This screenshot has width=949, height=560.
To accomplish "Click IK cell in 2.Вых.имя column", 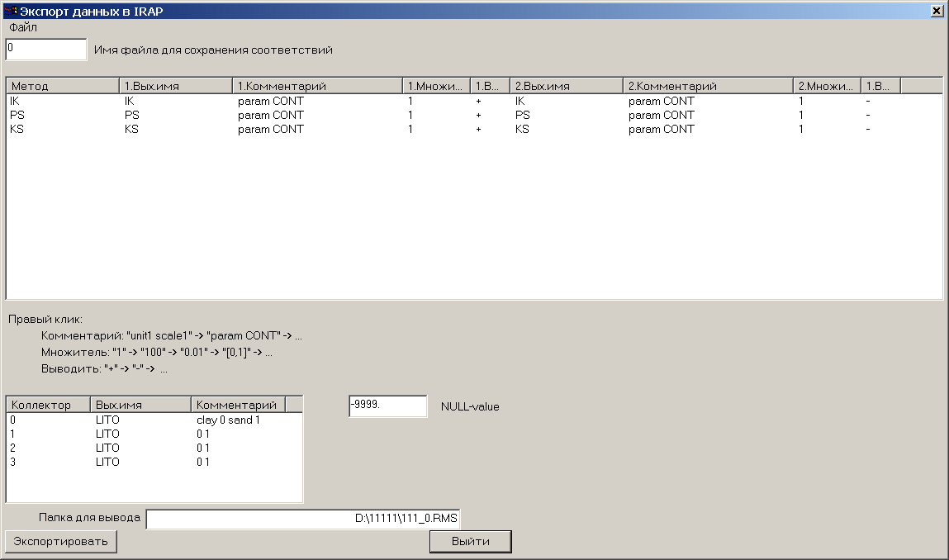I will (520, 101).
